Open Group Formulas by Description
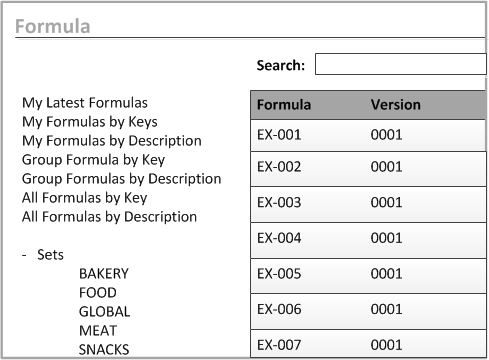489x360 pixels. click(121, 179)
